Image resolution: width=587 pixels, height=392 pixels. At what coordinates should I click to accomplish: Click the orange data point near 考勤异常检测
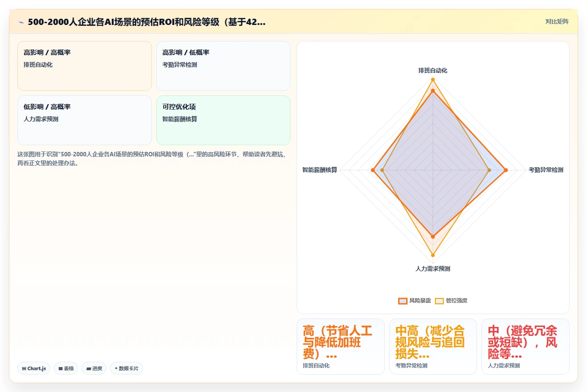coord(505,170)
